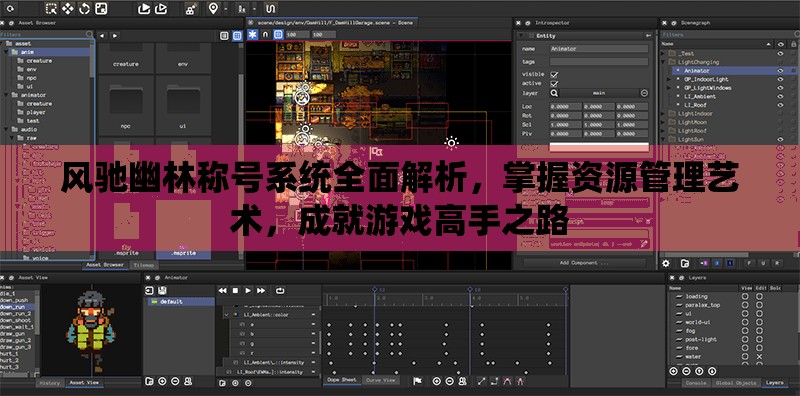Add a layer with plus button in Layers panel
The image size is (800, 396).
tap(673, 371)
